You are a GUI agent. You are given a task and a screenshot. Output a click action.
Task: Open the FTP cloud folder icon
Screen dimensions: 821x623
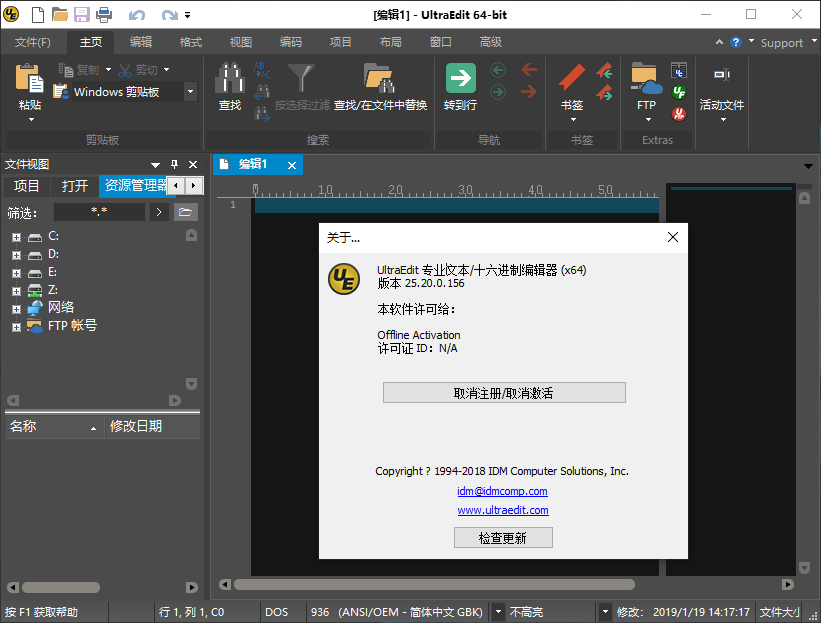[x=646, y=78]
